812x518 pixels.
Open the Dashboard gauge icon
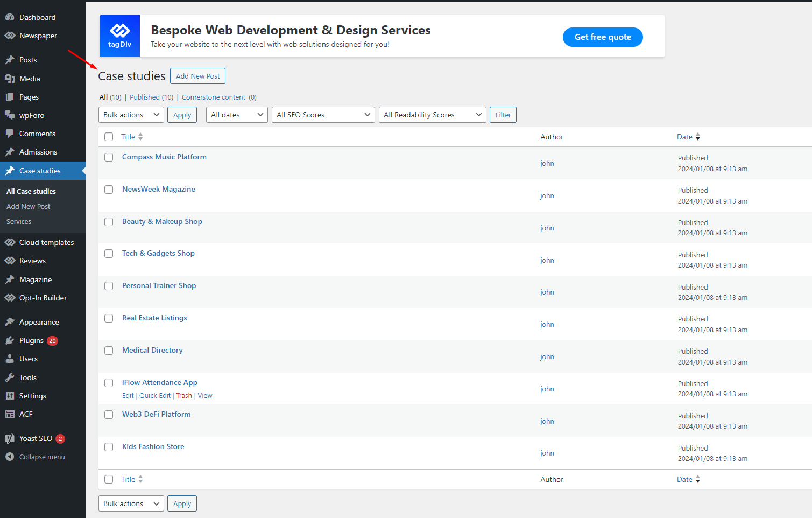tap(10, 17)
